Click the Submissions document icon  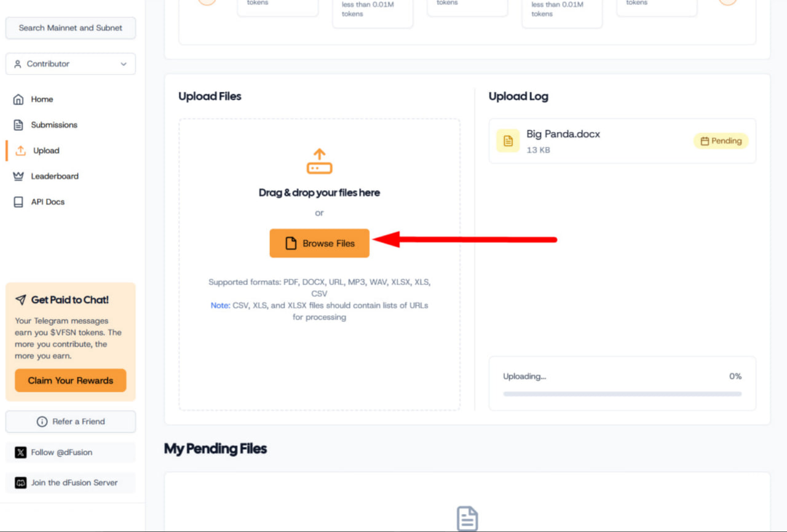pyautogui.click(x=18, y=125)
